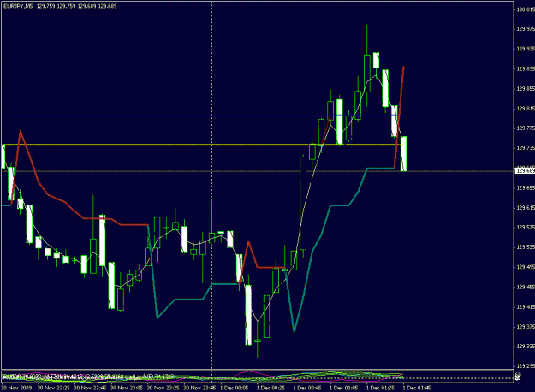This screenshot has width=535, height=392.
Task: Select price label 129.575
Action: coord(526,227)
